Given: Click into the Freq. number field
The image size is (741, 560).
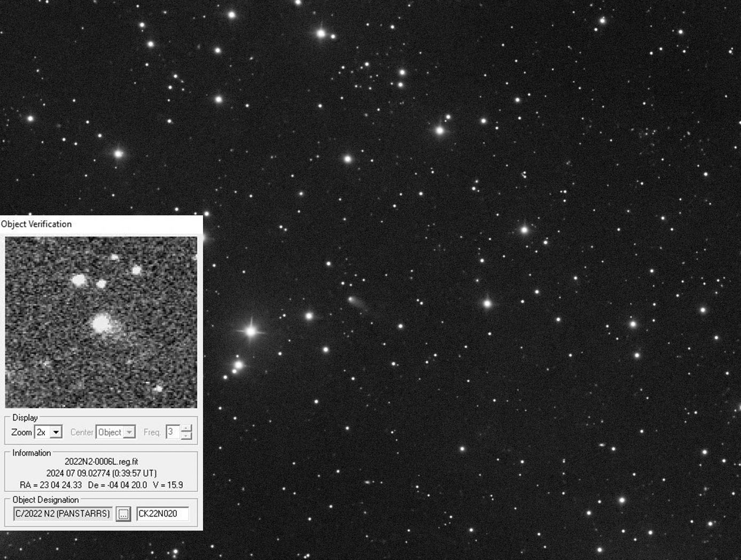Looking at the screenshot, I should tap(173, 432).
